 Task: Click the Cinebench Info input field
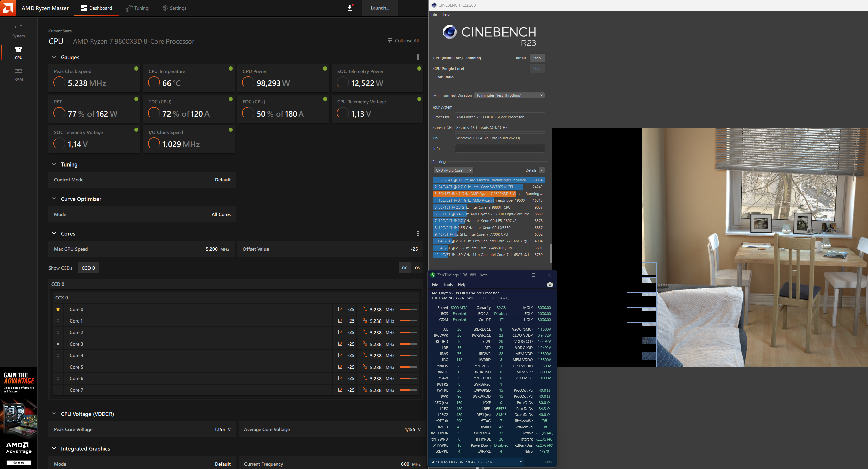499,149
